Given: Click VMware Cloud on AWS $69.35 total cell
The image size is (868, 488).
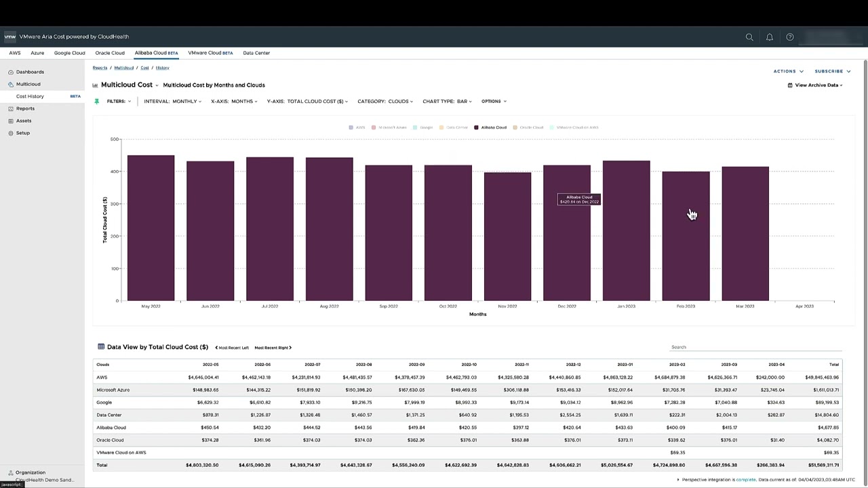Looking at the screenshot, I should point(831,453).
